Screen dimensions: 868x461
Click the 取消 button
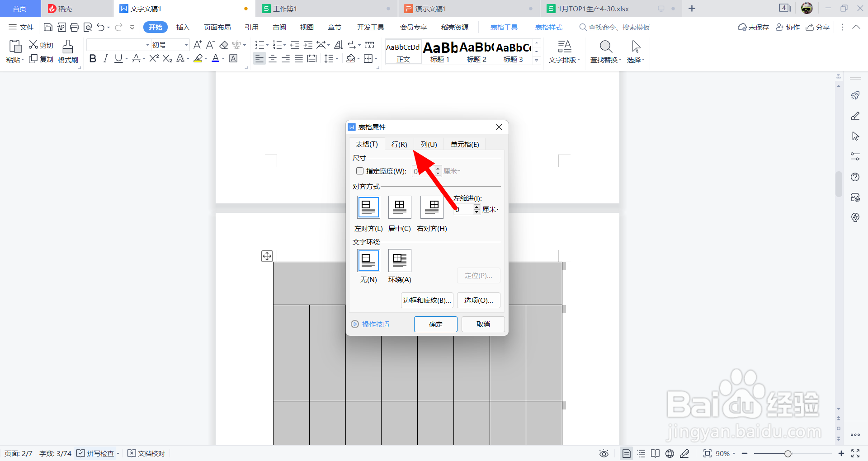point(483,324)
